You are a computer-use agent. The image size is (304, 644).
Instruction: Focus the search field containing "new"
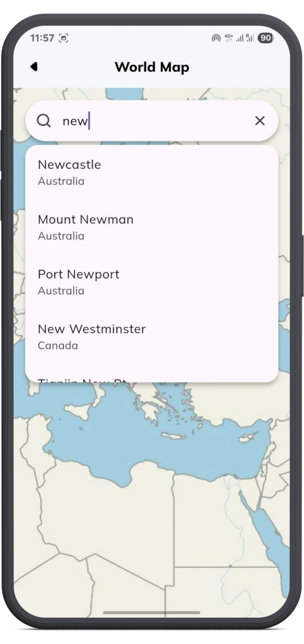[x=154, y=121]
